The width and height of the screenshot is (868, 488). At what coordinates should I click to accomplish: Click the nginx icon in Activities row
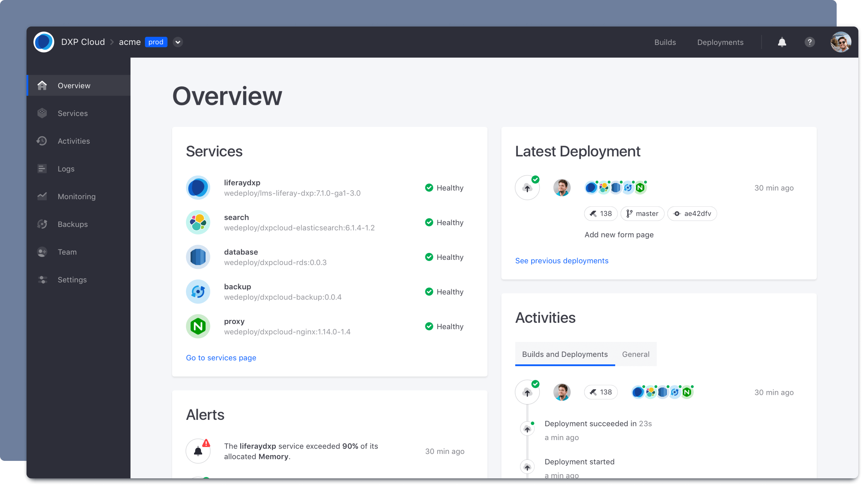687,392
